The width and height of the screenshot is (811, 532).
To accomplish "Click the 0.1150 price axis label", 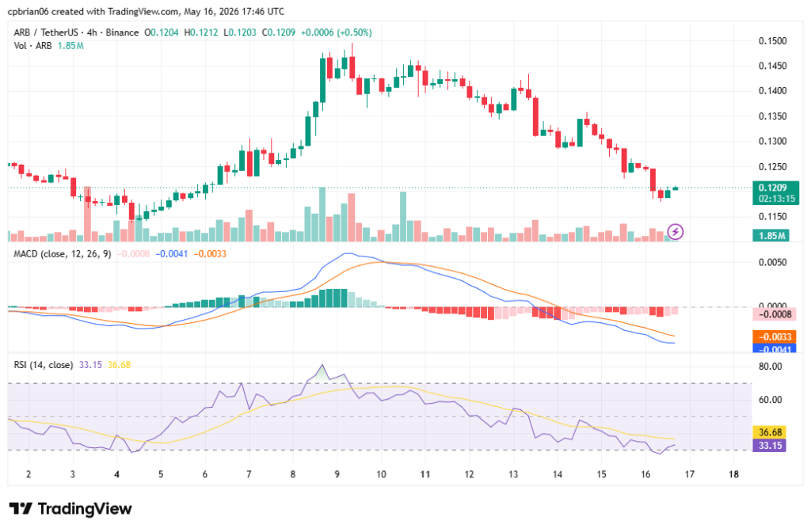I will point(772,217).
